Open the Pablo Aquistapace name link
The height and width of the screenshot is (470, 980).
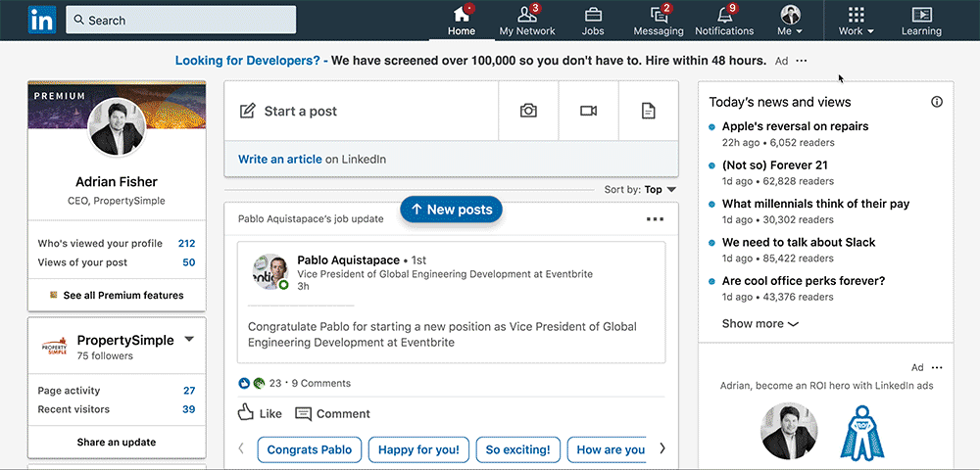pos(348,259)
